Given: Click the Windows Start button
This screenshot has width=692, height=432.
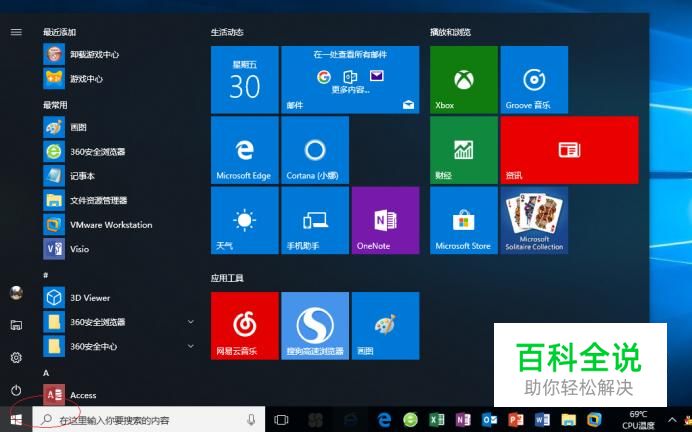Looking at the screenshot, I should point(16,419).
